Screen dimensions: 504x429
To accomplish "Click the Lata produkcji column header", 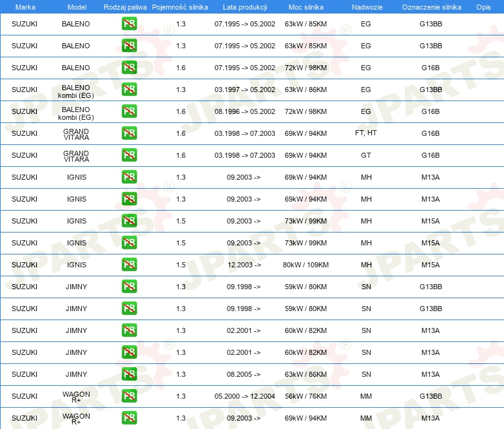I will coord(245,7).
